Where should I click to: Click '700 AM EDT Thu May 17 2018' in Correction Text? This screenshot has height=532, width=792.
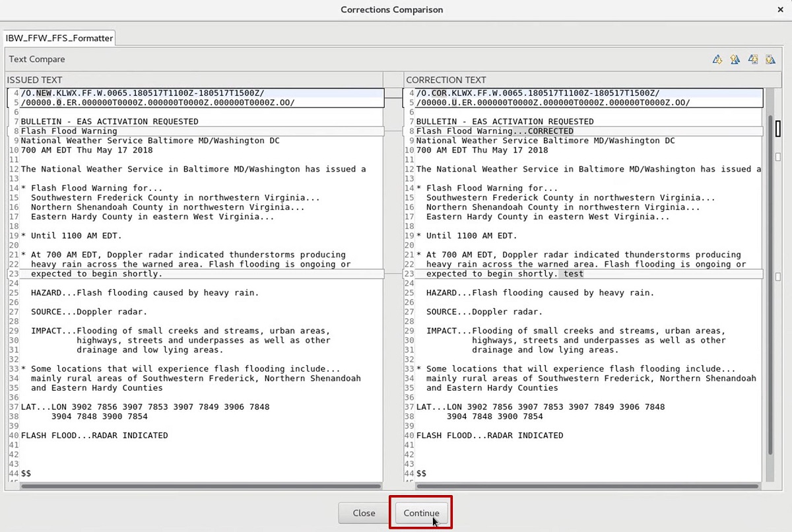point(482,150)
